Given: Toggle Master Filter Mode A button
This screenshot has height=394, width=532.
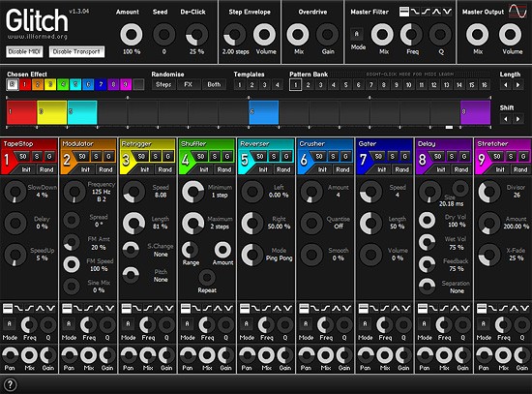Looking at the screenshot, I should 356,34.
